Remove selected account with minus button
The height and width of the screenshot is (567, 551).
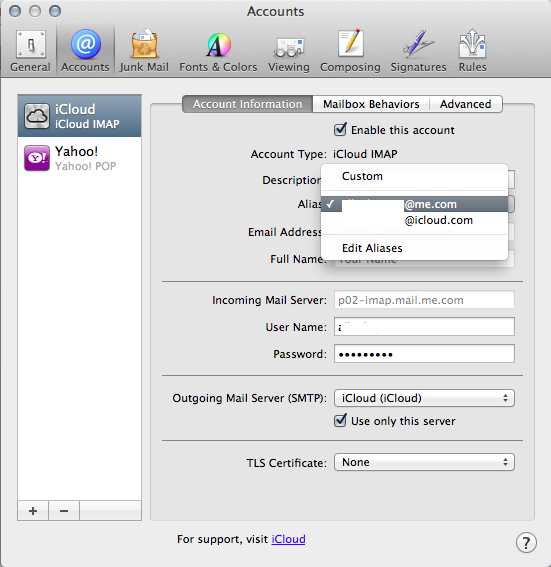(x=64, y=511)
